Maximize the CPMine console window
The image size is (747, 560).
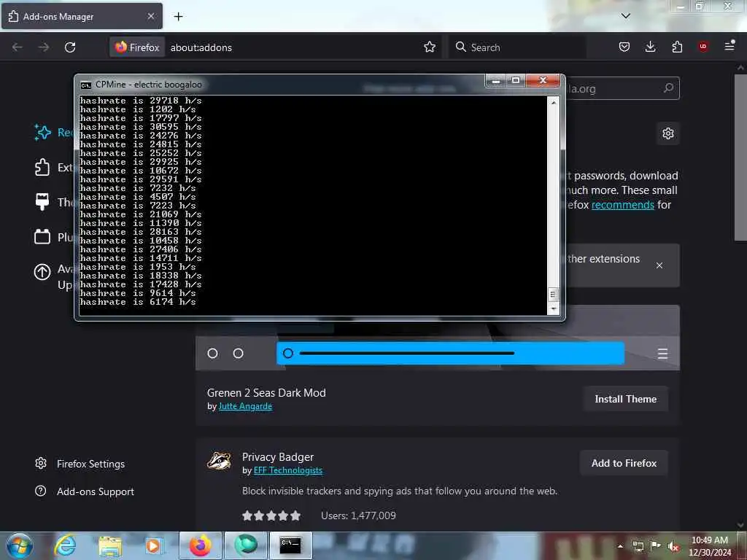pyautogui.click(x=516, y=80)
